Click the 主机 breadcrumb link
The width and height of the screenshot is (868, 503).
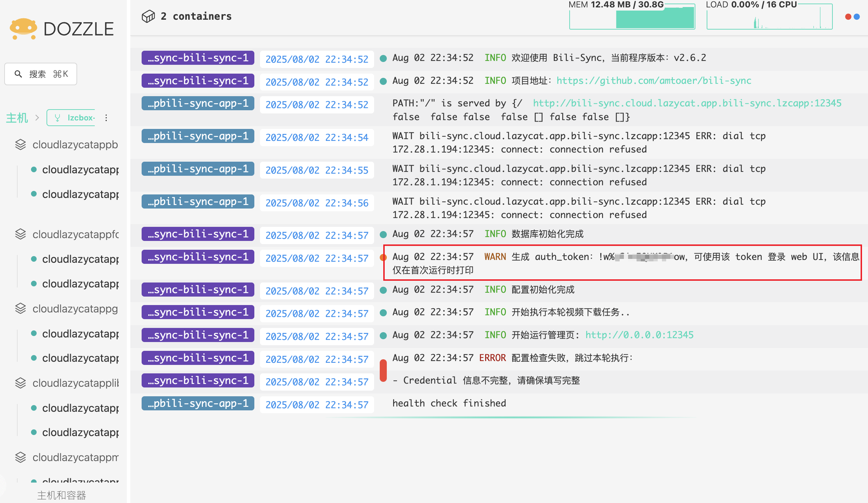(17, 118)
